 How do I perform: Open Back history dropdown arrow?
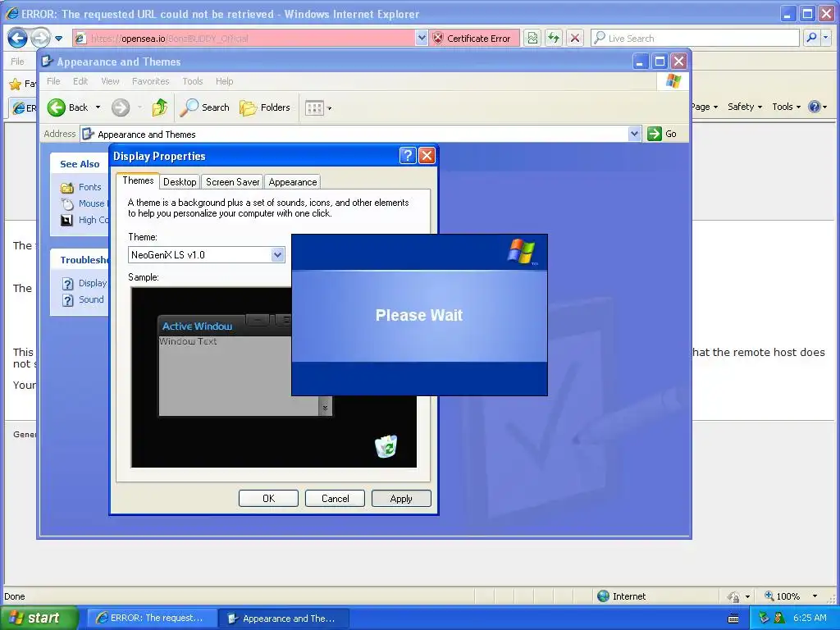(98, 107)
